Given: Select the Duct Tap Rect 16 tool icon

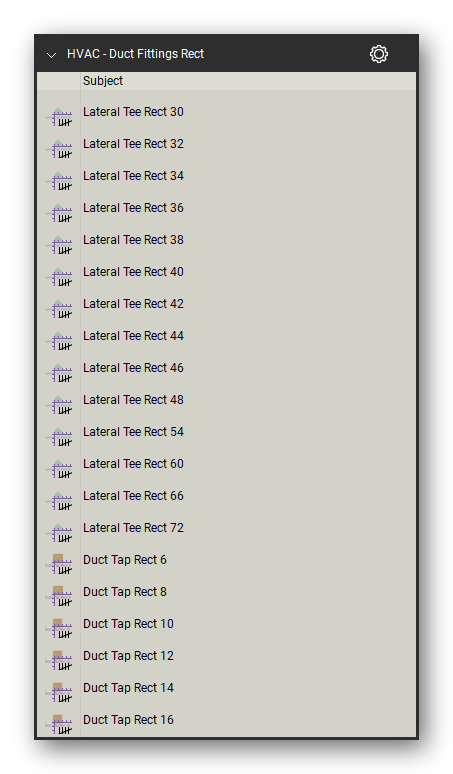Looking at the screenshot, I should (x=59, y=725).
